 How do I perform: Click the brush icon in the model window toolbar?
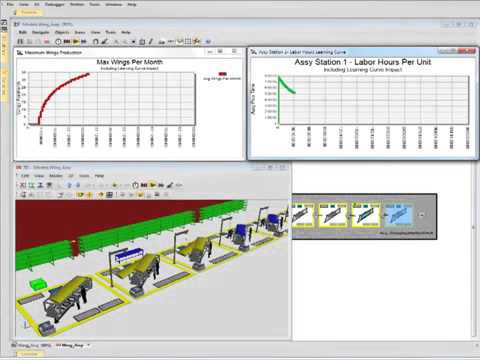105,41
